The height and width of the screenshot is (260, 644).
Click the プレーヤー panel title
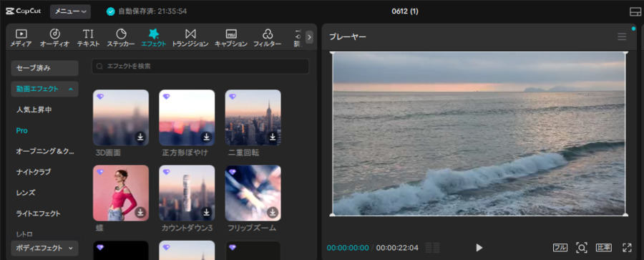pos(348,37)
